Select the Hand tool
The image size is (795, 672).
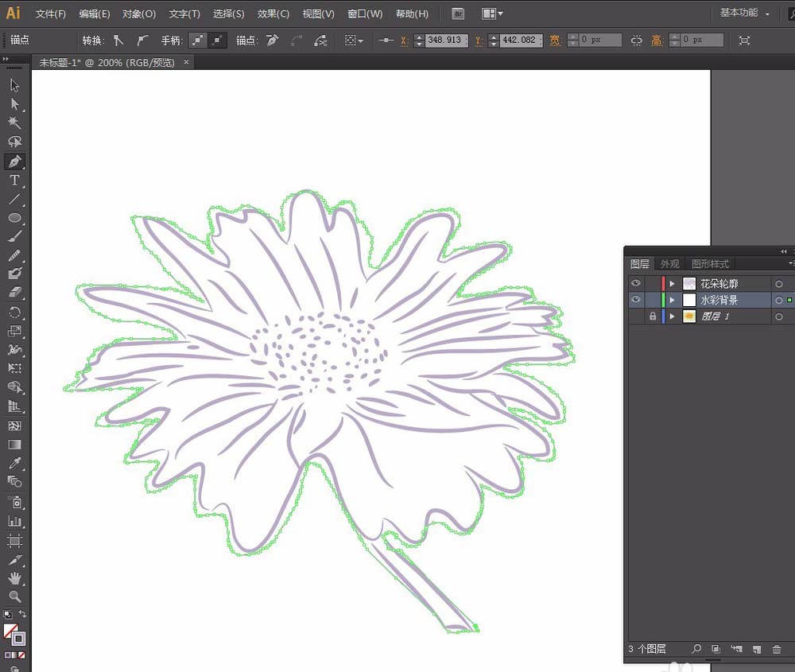14,578
